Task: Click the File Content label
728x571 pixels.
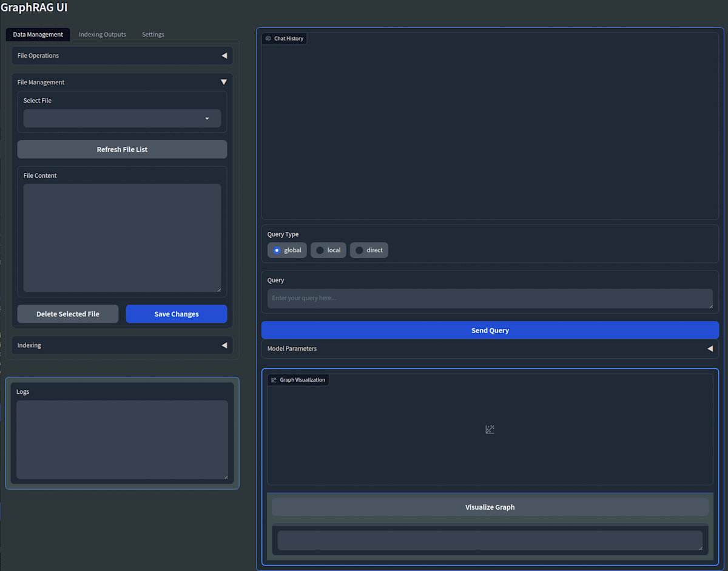Action: [x=40, y=175]
